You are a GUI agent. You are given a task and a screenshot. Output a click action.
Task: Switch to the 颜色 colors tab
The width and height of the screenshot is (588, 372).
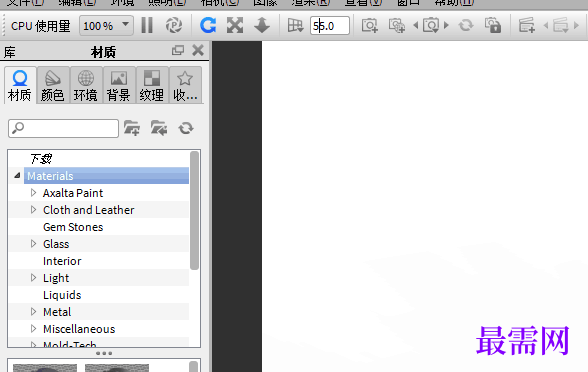53,86
